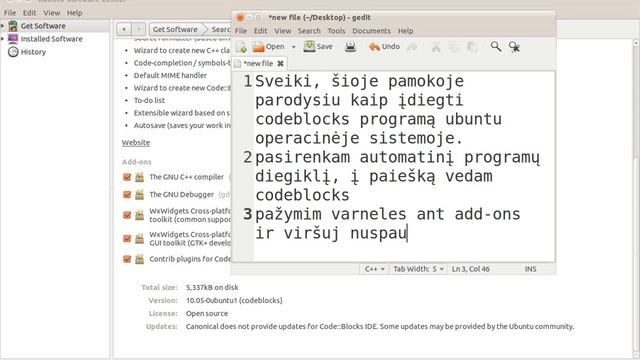Open Software Center File menu
640x360 pixels.
[x=10, y=13]
